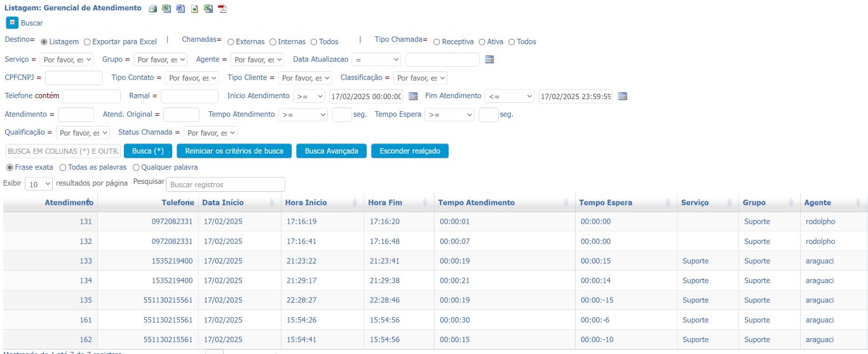The width and height of the screenshot is (868, 354).
Task: Click the Excel icon next to the PDF icon
Action: click(208, 9)
